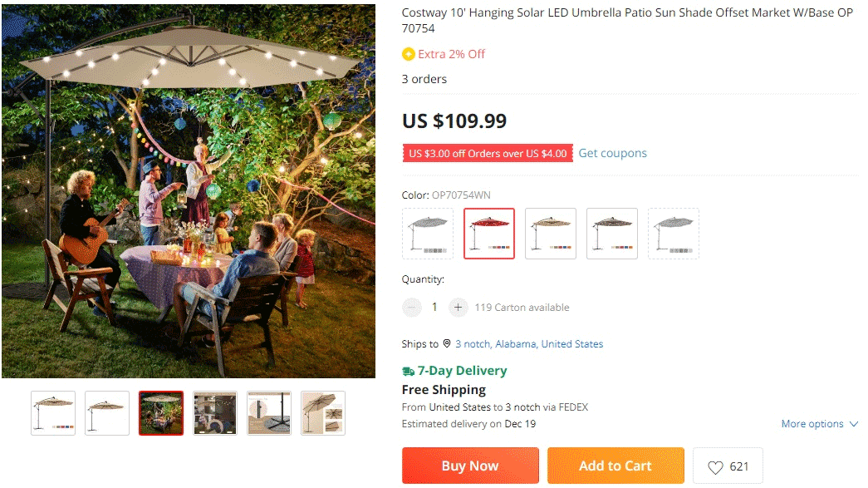Pick the brown umbrella color option
The width and height of the screenshot is (868, 488).
[x=612, y=234]
